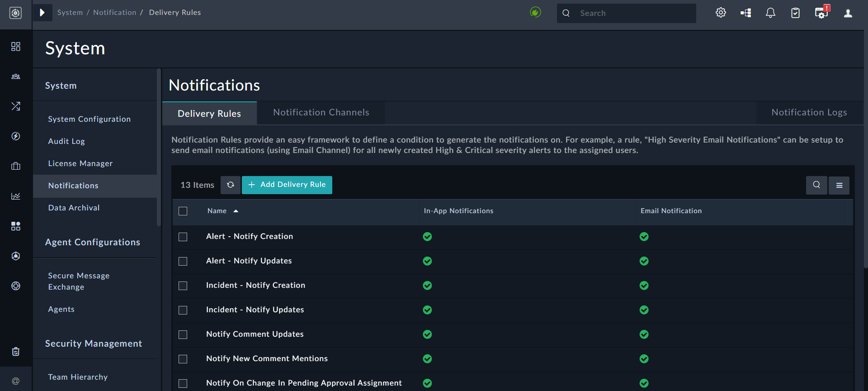The image size is (868, 391).
Task: Click the global Search input field
Action: point(627,13)
